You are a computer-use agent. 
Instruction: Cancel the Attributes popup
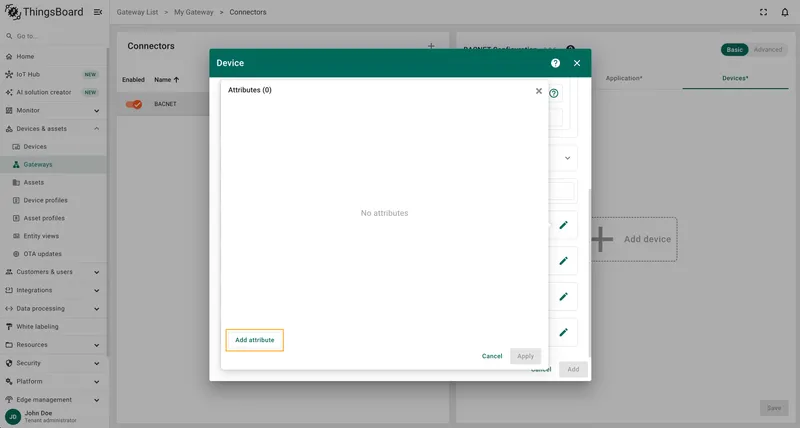click(x=492, y=356)
